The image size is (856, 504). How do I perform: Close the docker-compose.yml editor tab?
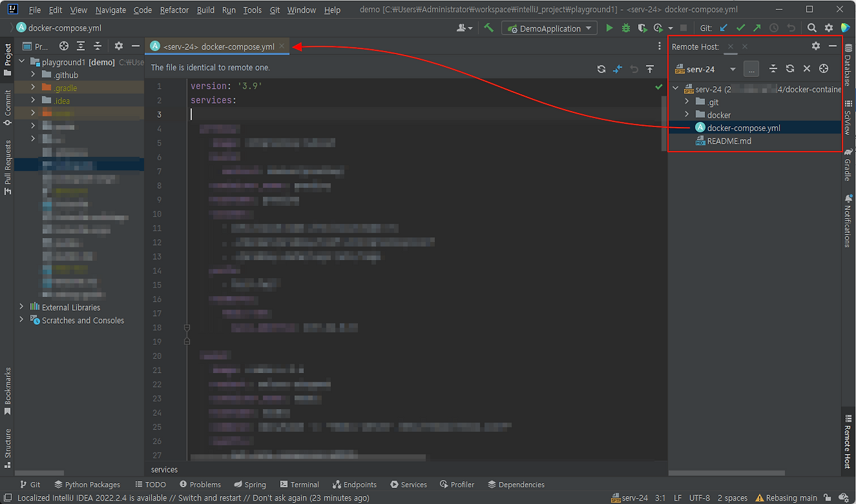[x=282, y=46]
